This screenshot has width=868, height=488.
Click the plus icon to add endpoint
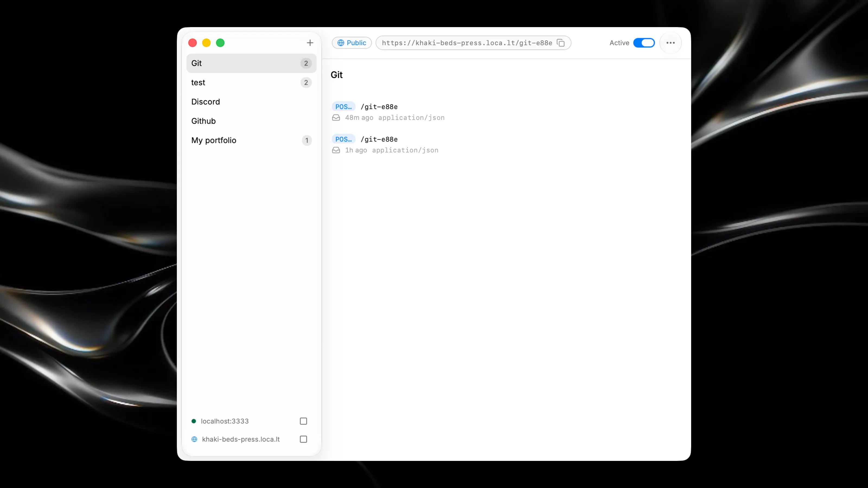(310, 43)
